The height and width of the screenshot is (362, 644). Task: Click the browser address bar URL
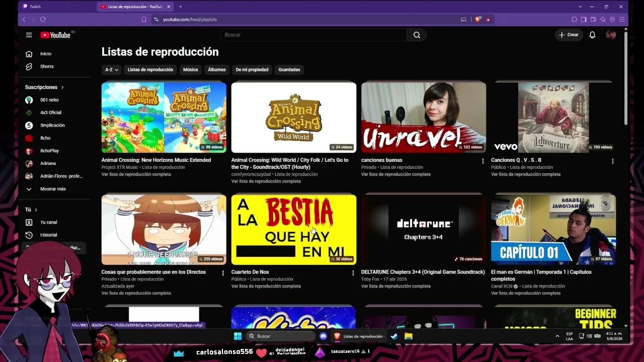point(190,19)
